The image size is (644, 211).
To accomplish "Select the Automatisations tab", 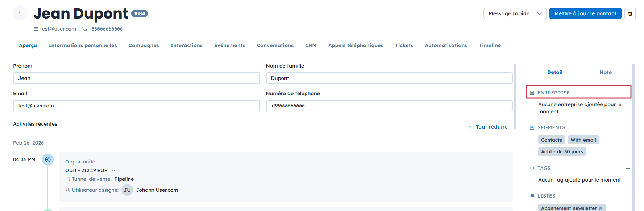I will 446,45.
